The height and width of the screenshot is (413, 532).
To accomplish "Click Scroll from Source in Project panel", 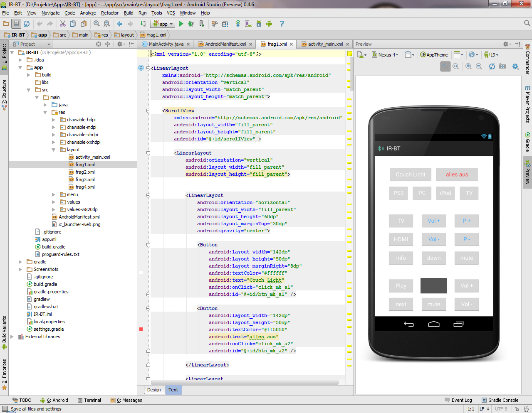I will [99, 44].
